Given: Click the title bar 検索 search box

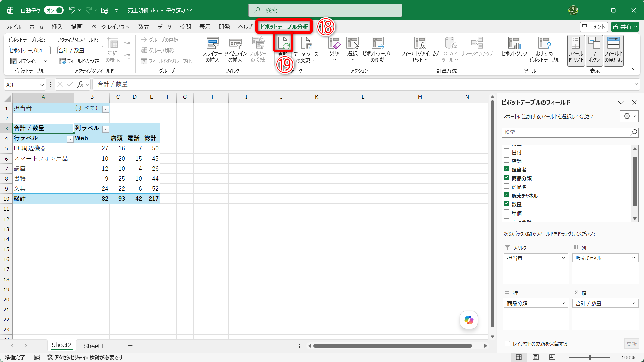Looking at the screenshot, I should 325,10.
